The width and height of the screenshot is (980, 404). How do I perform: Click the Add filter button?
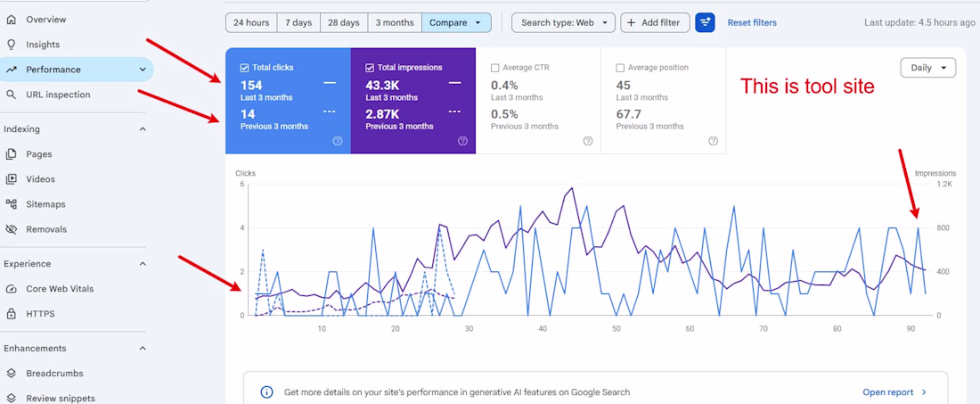(655, 22)
